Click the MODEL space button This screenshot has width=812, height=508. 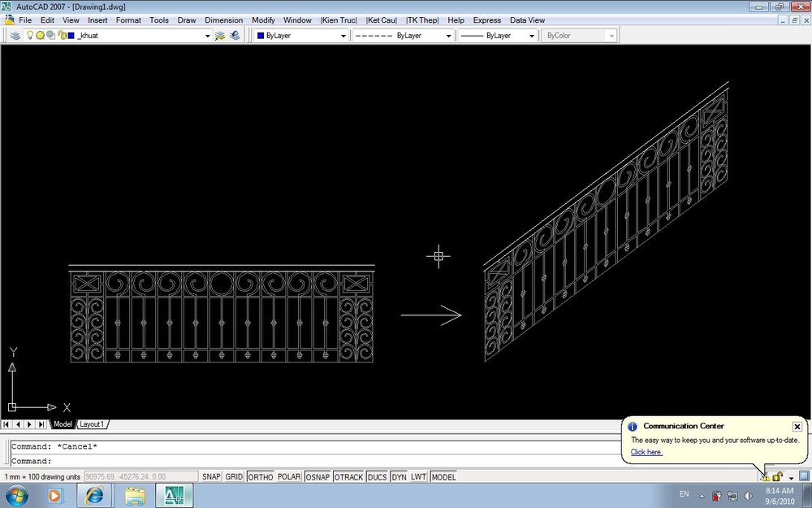[x=444, y=477]
